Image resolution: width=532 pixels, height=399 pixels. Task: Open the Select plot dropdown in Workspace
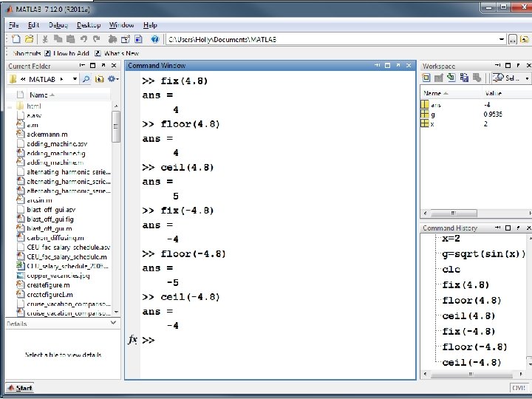527,78
